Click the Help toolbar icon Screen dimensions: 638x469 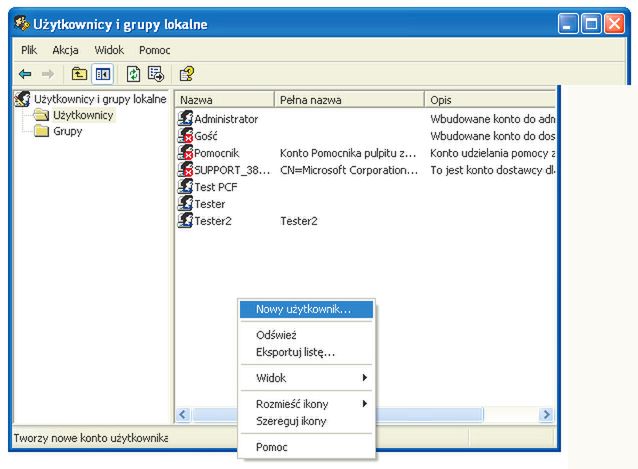(186, 74)
